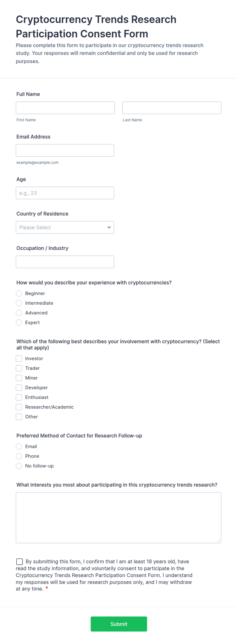This screenshot has height=644, width=235.
Task: Check the Investor checkbox
Action: point(19,359)
